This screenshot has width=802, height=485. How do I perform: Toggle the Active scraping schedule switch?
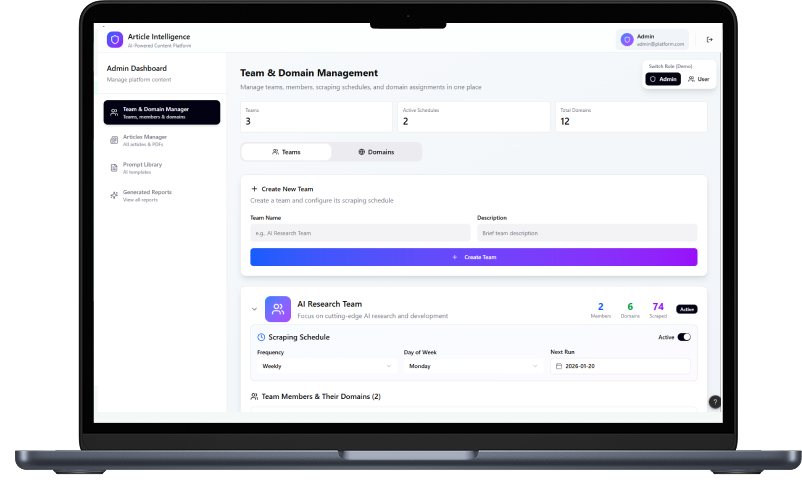pos(684,337)
